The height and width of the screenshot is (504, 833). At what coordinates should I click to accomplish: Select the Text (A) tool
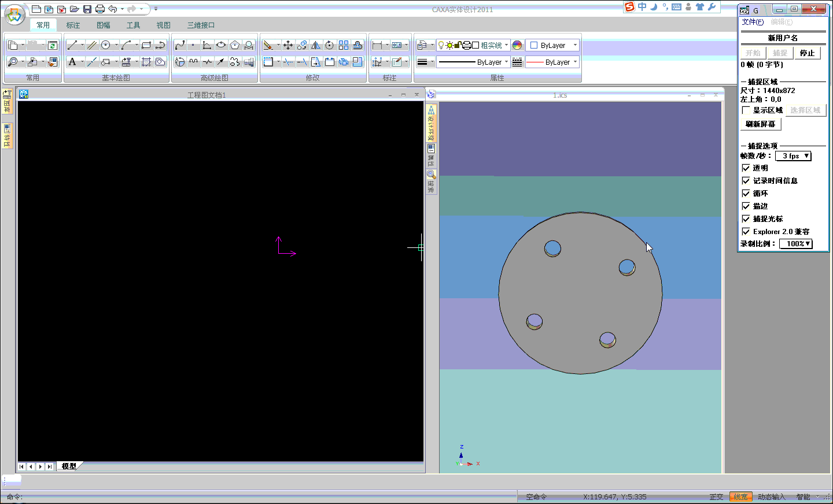(72, 62)
